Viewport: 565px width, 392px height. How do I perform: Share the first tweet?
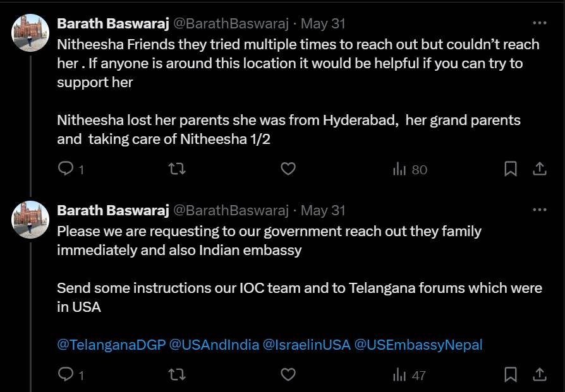(x=539, y=169)
